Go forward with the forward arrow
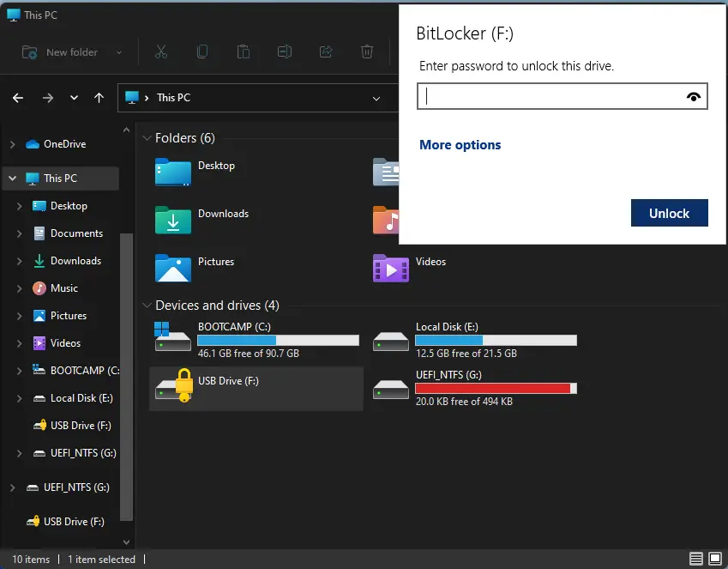This screenshot has height=569, width=728. 48,98
